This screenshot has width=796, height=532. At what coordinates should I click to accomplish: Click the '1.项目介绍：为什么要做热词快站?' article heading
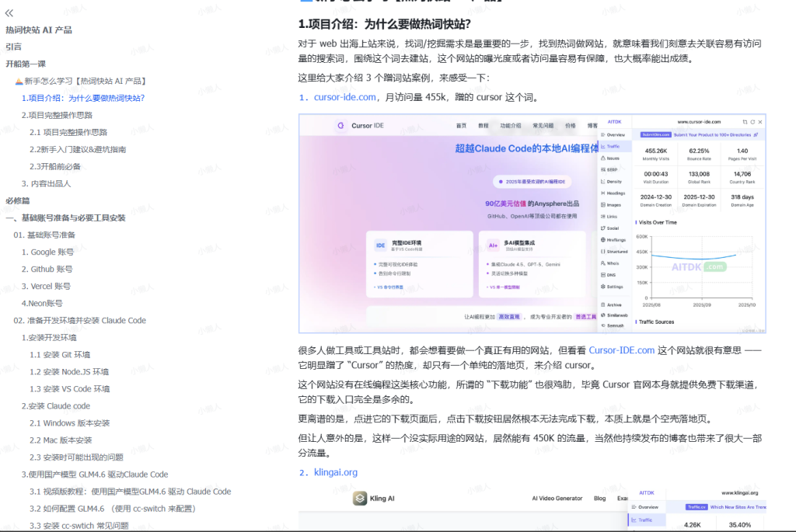click(384, 24)
